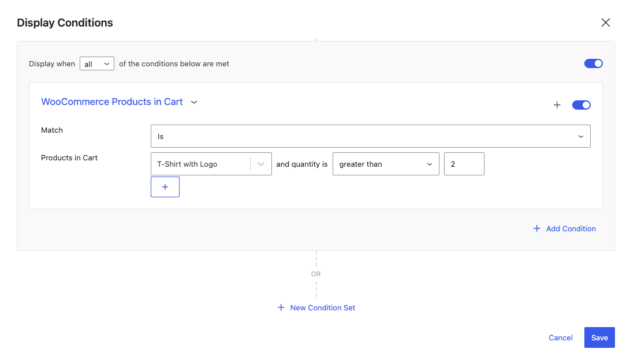Close the Display Conditions dialog
Screen dimensions: 630x364
pos(606,22)
